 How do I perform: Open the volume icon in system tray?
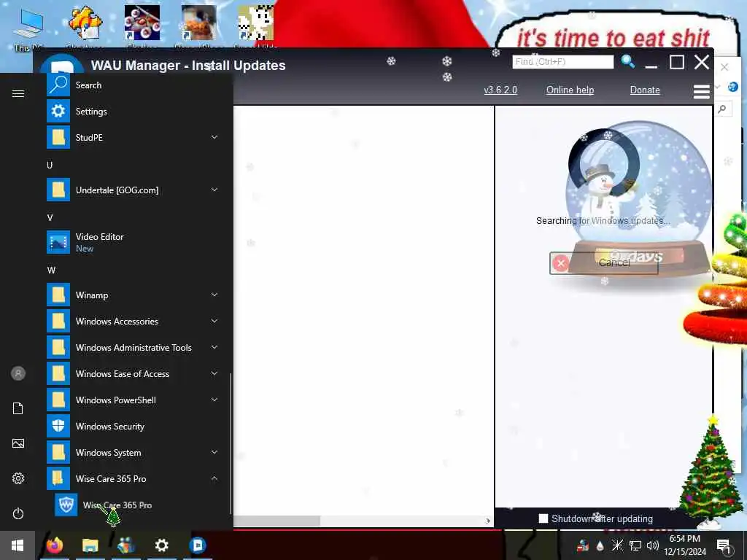(x=653, y=545)
